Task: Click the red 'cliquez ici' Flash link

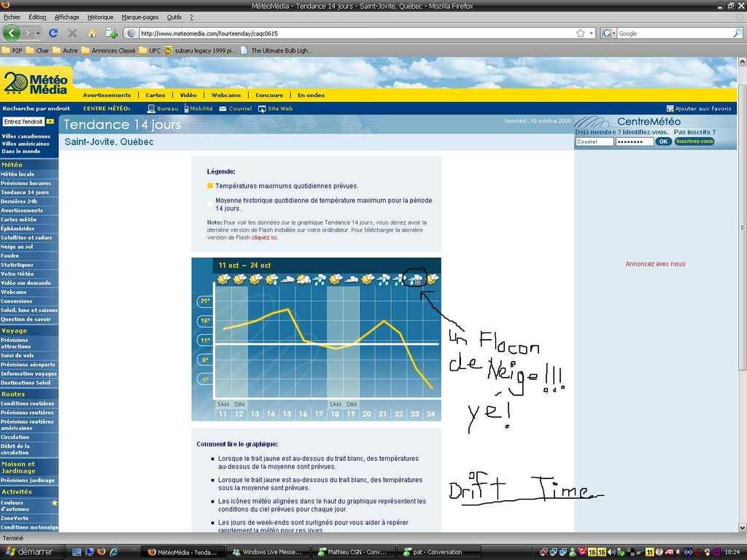Action: point(264,237)
